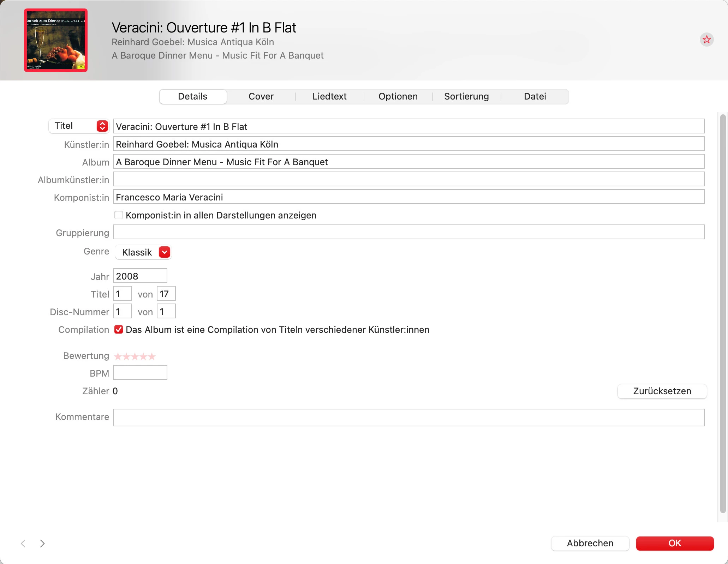Click into the Albumkünstler:in field
Screen dimensions: 728x564
point(408,179)
